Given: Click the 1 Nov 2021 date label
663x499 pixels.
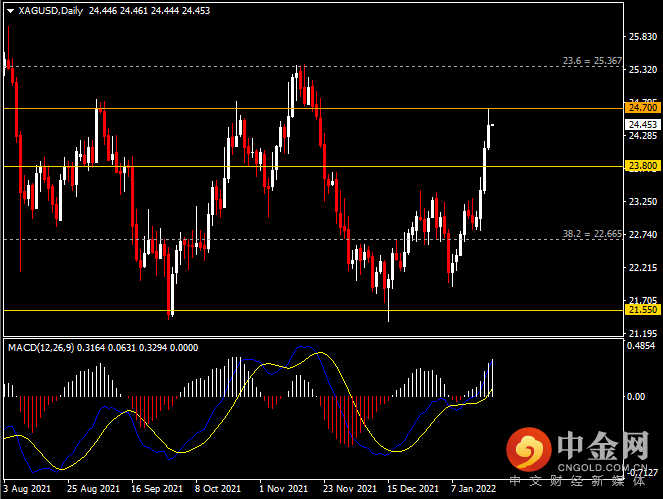Looking at the screenshot, I should [x=283, y=489].
